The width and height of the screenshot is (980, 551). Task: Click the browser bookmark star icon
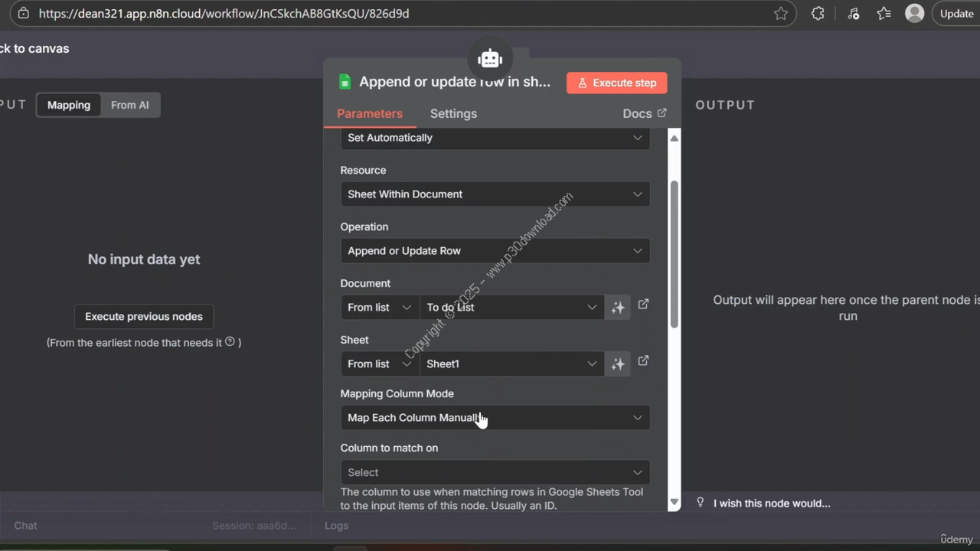coord(780,14)
